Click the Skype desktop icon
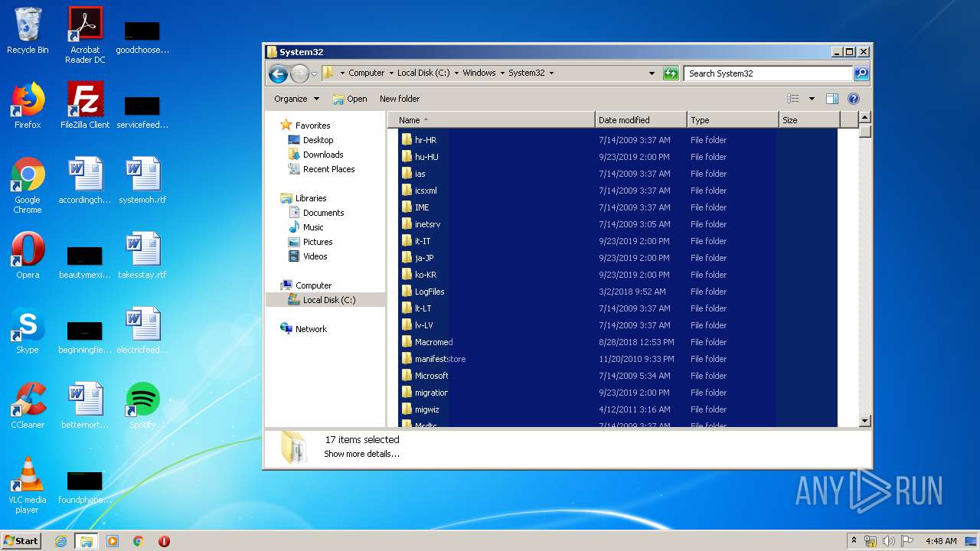 pos(28,331)
